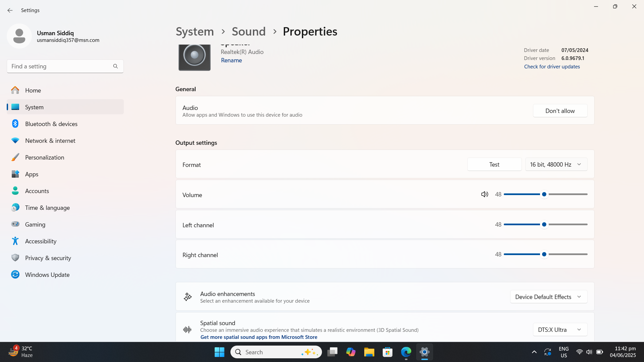Open Check for driver updates link
The height and width of the screenshot is (362, 644).
[x=552, y=66]
